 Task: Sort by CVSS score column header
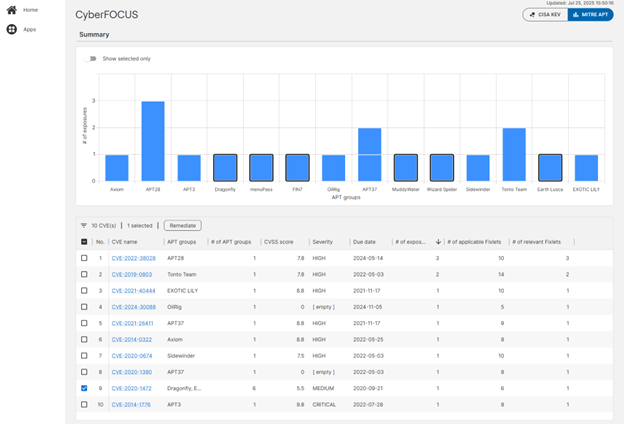[279, 242]
